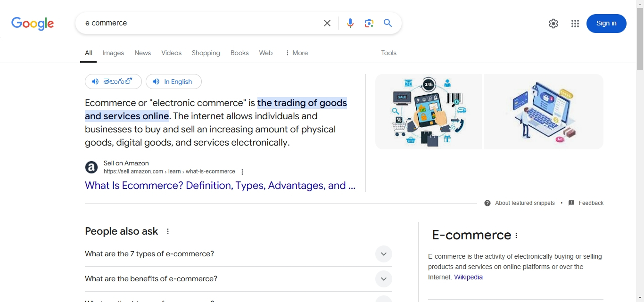Open the laptop e-commerce illustration thumbnail
The image size is (644, 302).
coord(544,112)
